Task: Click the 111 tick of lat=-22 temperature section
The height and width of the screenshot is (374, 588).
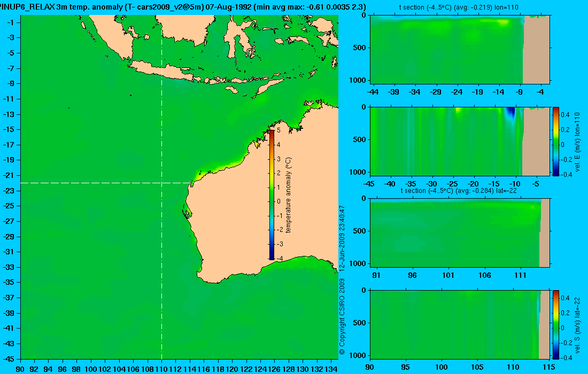Action: coord(521,275)
